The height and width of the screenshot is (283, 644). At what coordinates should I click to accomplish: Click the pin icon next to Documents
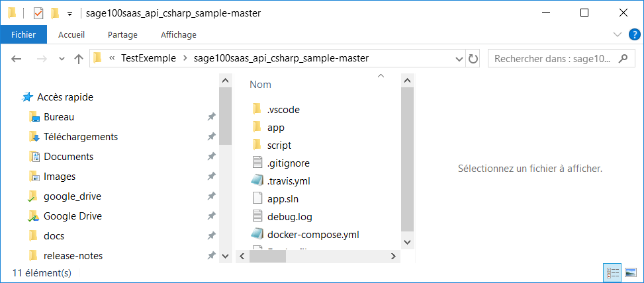pyautogui.click(x=211, y=157)
